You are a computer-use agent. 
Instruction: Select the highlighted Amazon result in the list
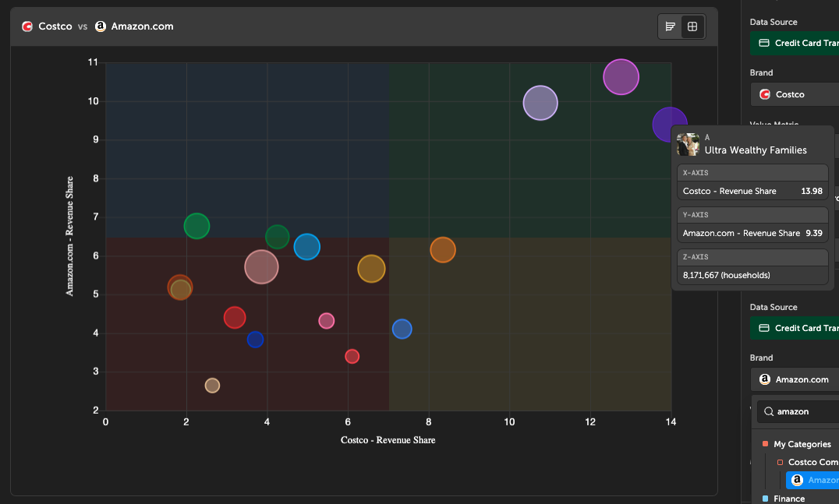point(812,480)
